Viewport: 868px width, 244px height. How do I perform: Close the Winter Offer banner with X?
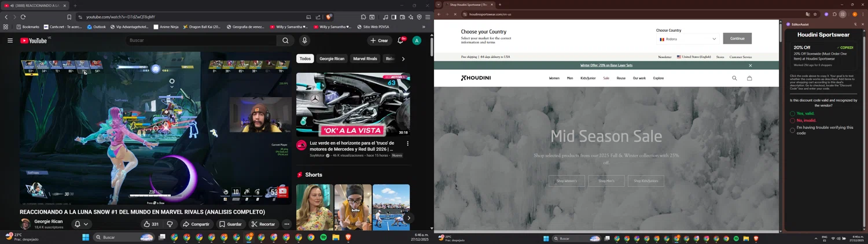pos(751,65)
